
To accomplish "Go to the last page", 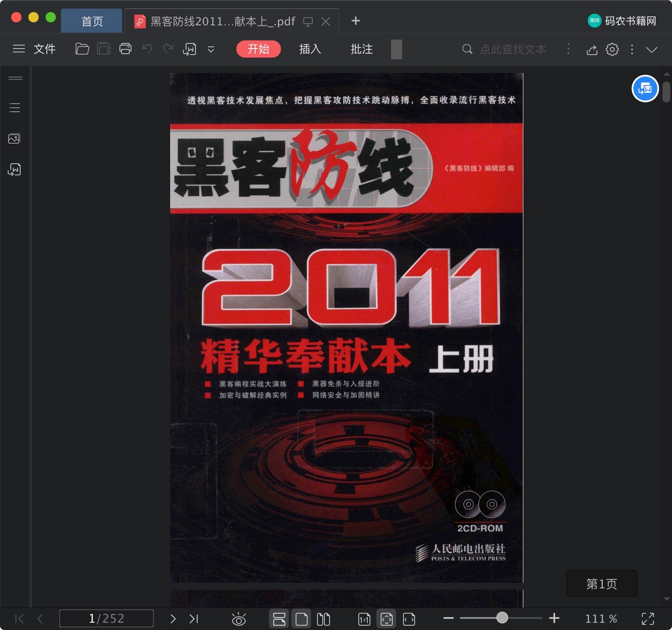I will coord(194,618).
